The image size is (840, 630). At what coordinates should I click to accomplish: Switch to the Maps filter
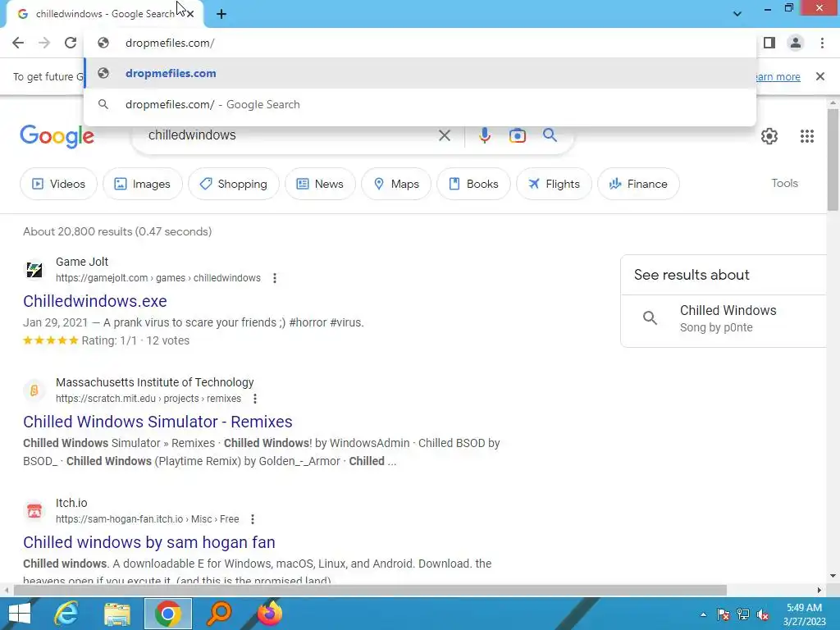coord(396,184)
